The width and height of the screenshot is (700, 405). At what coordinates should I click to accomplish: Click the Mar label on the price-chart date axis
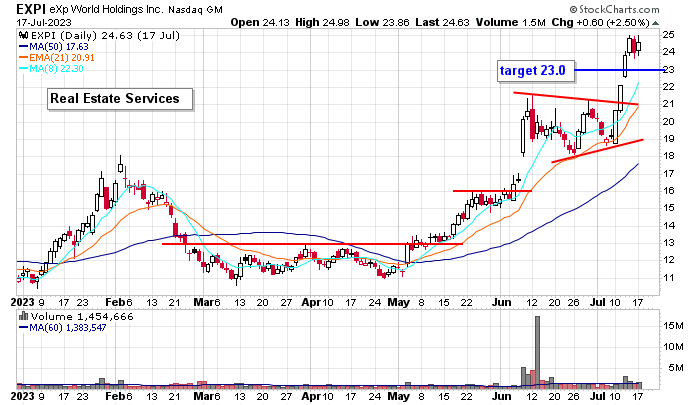pyautogui.click(x=204, y=302)
